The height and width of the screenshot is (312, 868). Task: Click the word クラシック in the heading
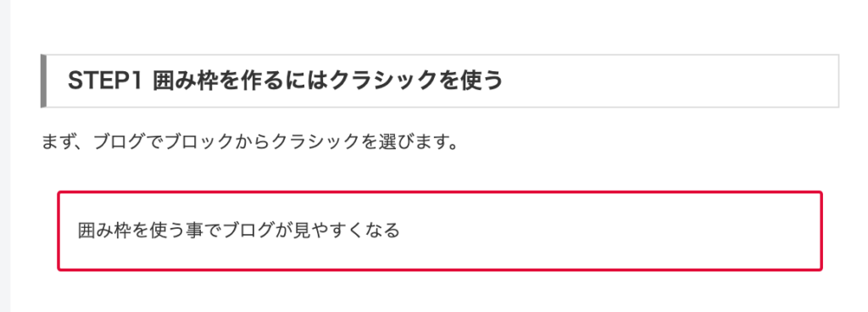point(381,81)
